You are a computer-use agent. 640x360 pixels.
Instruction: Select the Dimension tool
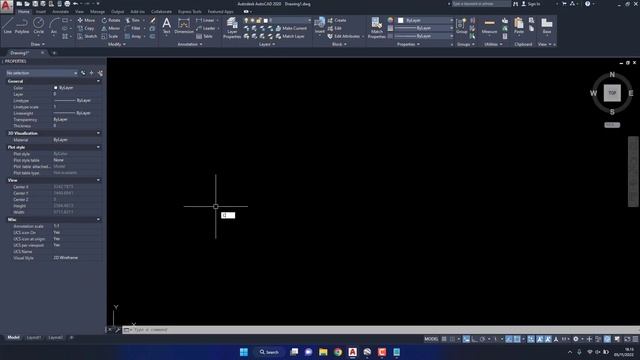pyautogui.click(x=184, y=26)
